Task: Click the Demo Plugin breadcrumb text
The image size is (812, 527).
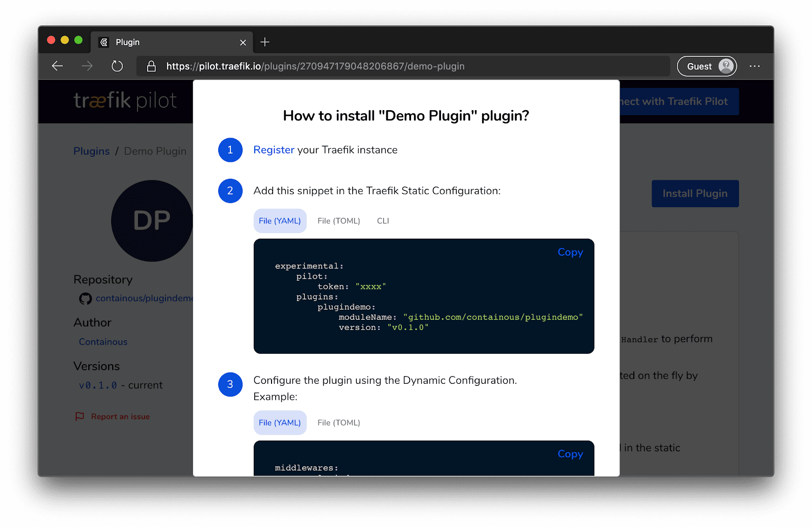Action: pyautogui.click(x=155, y=151)
